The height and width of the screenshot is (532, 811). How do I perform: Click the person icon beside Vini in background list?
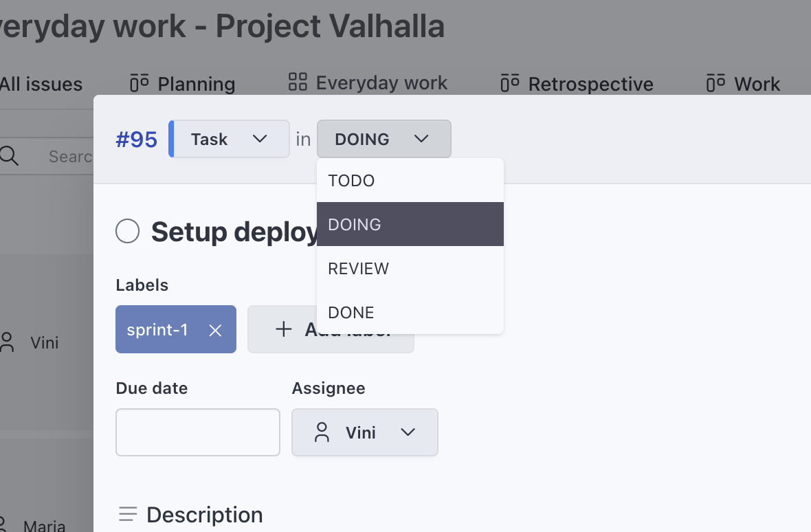click(x=8, y=342)
